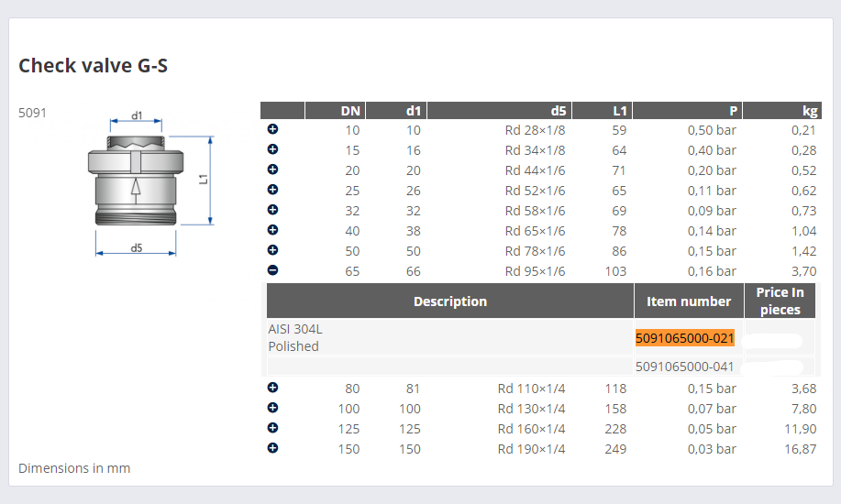The width and height of the screenshot is (841, 504).
Task: Click the Item number column header
Action: [x=689, y=301]
